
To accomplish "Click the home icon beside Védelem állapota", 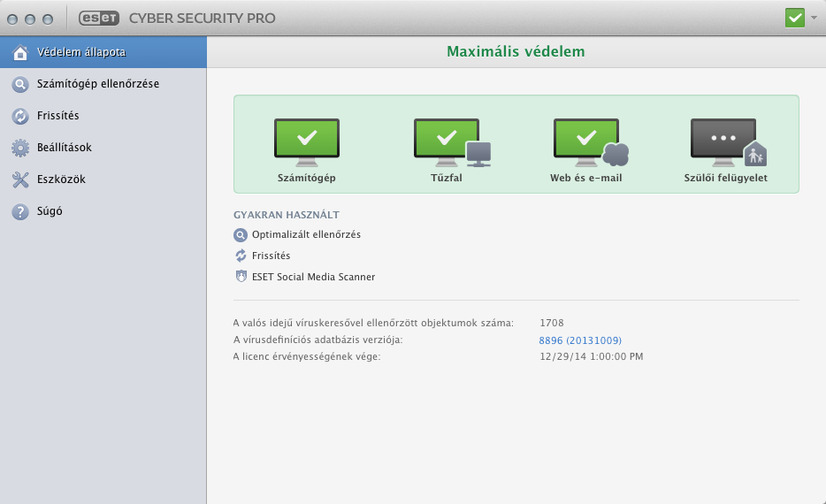I will point(20,52).
